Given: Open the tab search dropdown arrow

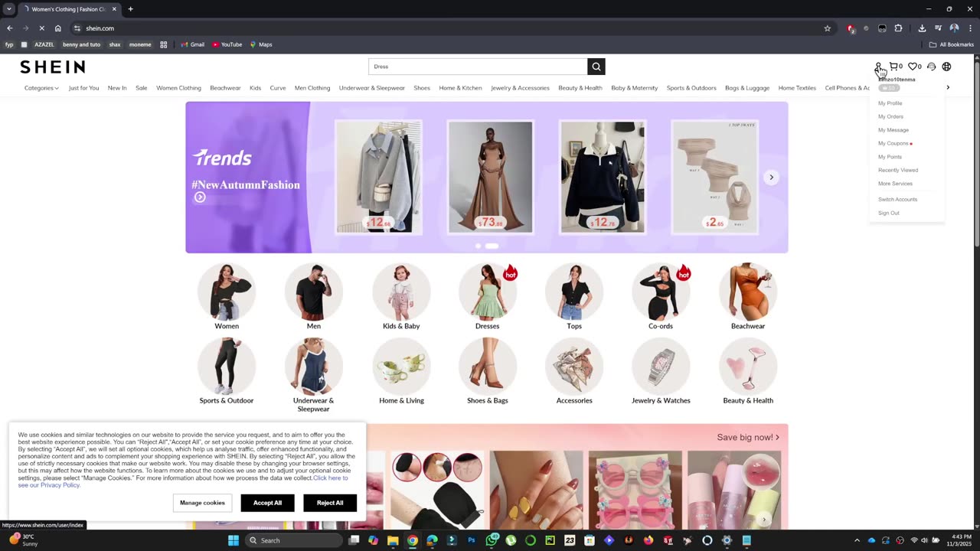Looking at the screenshot, I should 9,9.
